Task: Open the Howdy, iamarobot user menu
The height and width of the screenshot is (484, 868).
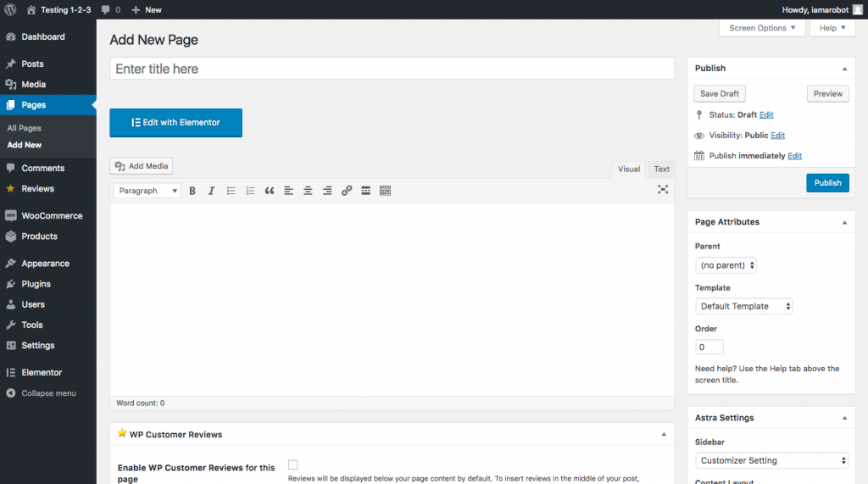Action: pos(821,9)
